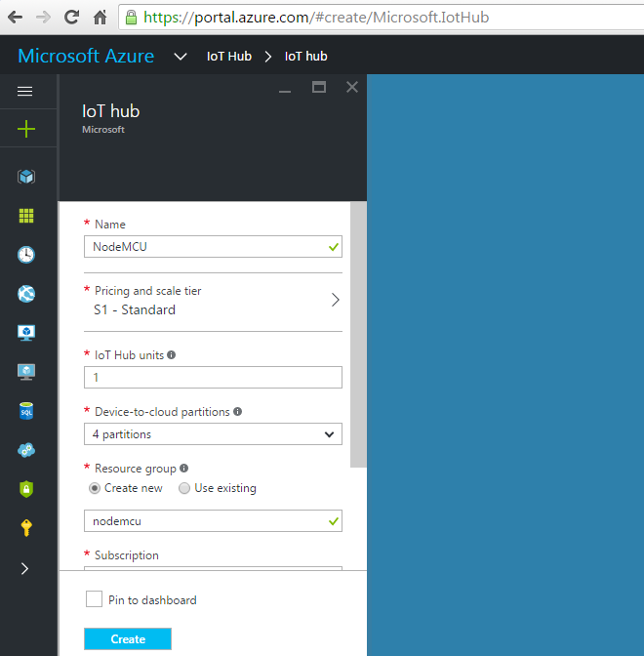Edit resource group name field nodemcu
Screen dimensions: 644x656
tap(213, 521)
